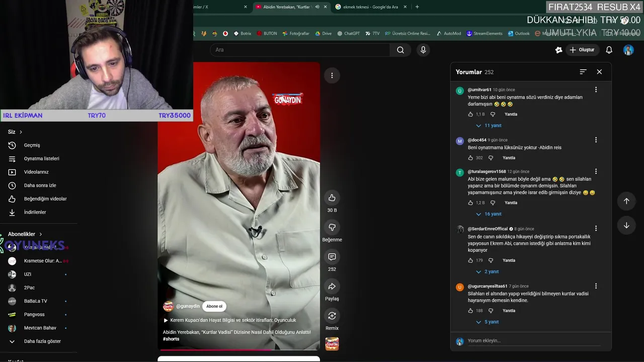Viewport: 644px width, 362px height.
Task: Open the Abonelikler section chevron
Action: (41, 234)
